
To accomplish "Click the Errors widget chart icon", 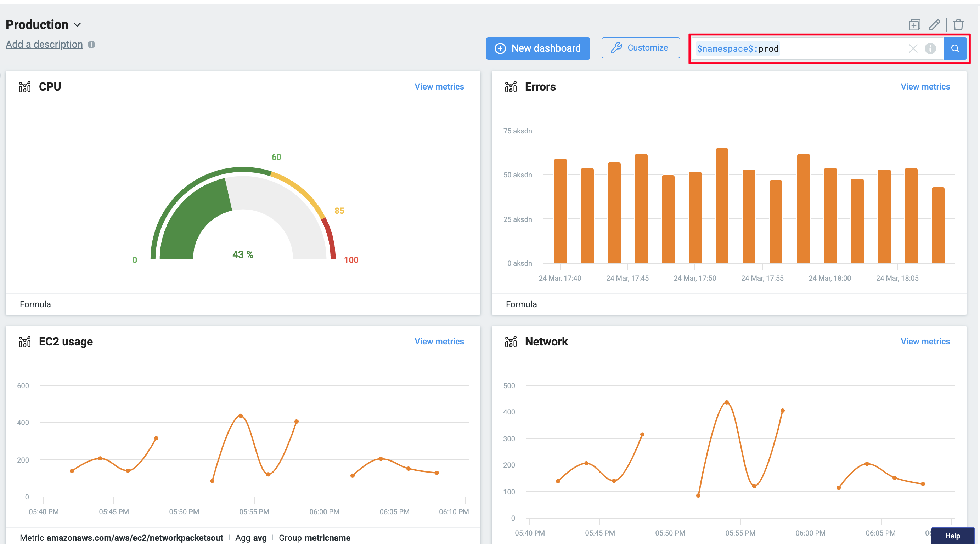I will tap(511, 87).
